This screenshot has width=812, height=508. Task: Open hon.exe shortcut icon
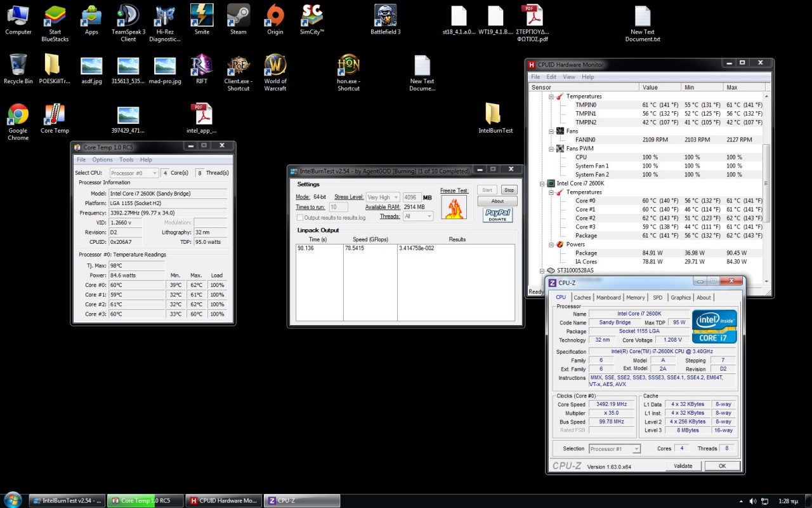click(348, 72)
